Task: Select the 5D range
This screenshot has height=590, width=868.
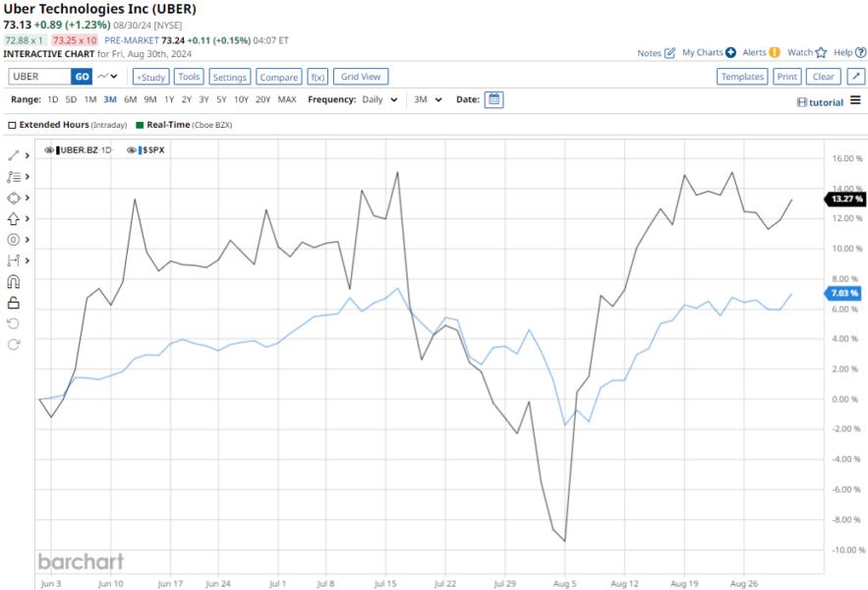Action: (x=71, y=99)
